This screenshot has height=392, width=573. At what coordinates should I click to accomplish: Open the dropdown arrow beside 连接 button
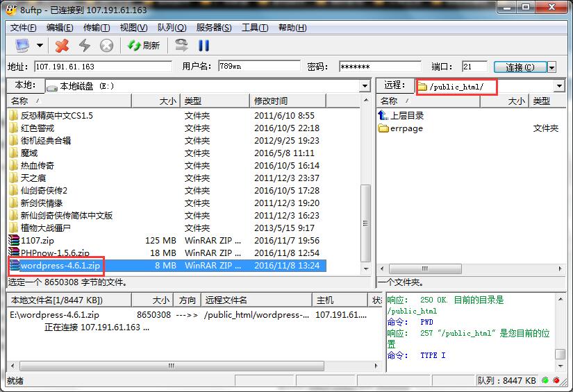(552, 67)
